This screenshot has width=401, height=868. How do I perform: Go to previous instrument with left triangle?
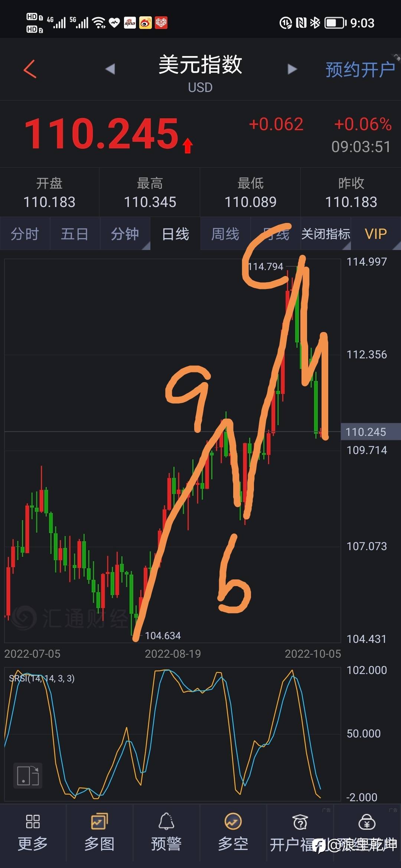click(x=110, y=69)
